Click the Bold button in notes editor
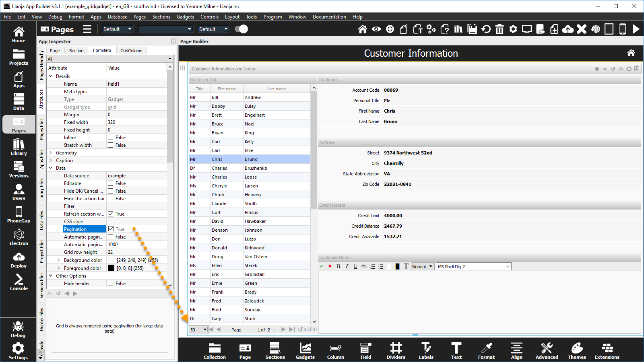 point(339,266)
